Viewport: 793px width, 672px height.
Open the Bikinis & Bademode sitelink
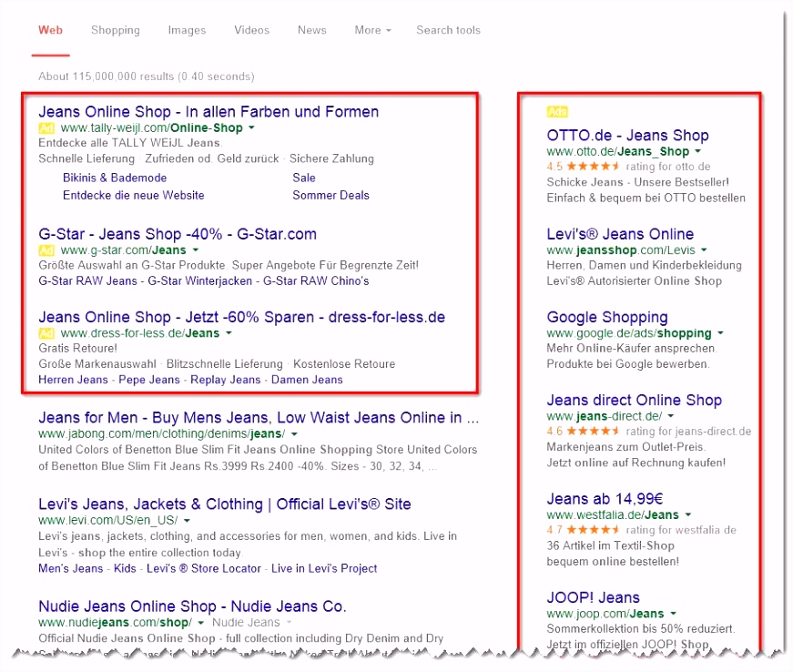(x=115, y=178)
